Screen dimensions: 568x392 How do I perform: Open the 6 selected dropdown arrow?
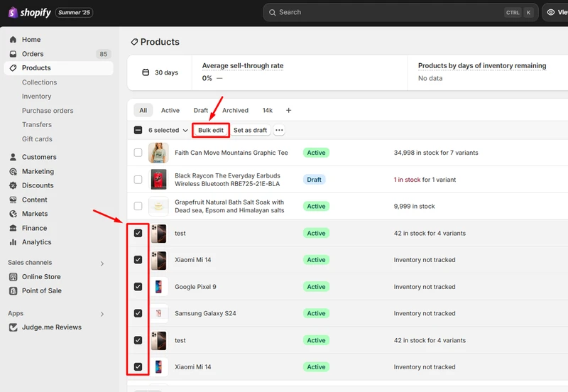coord(185,131)
